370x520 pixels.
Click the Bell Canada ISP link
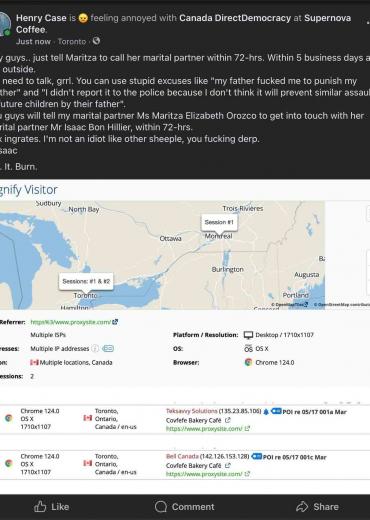[x=182, y=456]
